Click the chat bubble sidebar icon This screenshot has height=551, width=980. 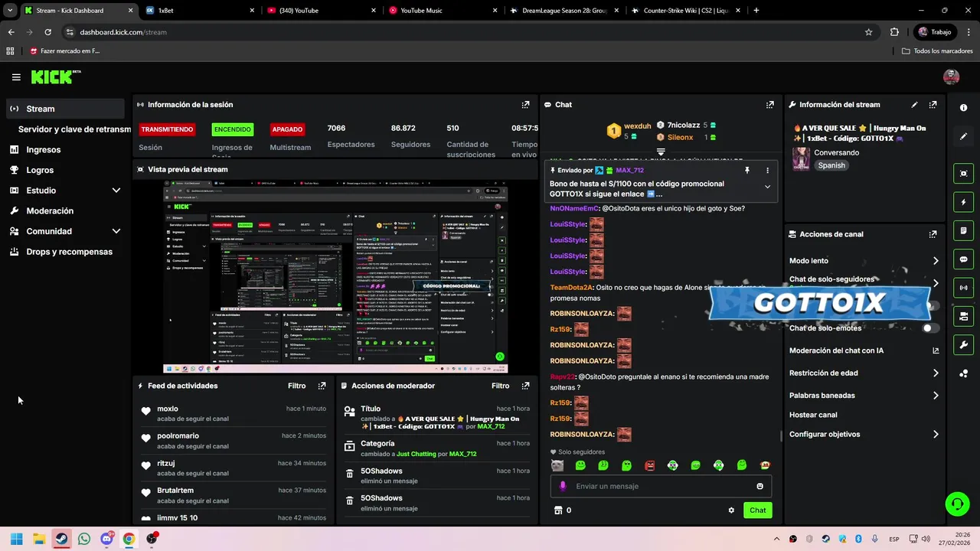pyautogui.click(x=963, y=259)
